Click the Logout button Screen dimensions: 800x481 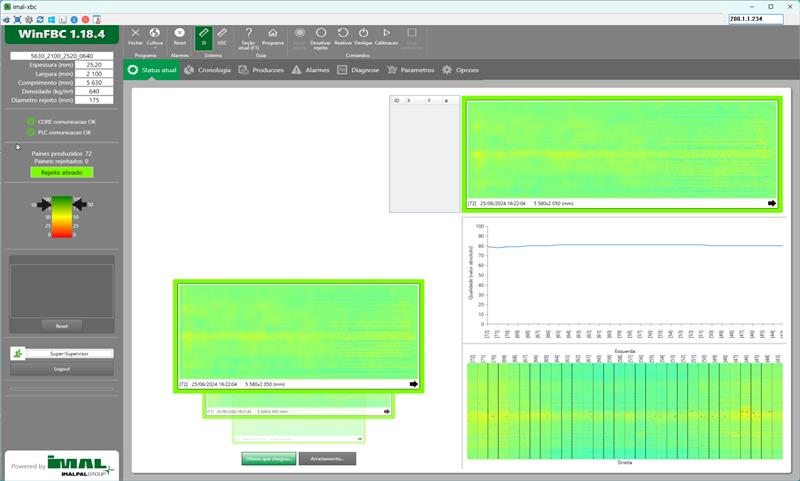[61, 368]
